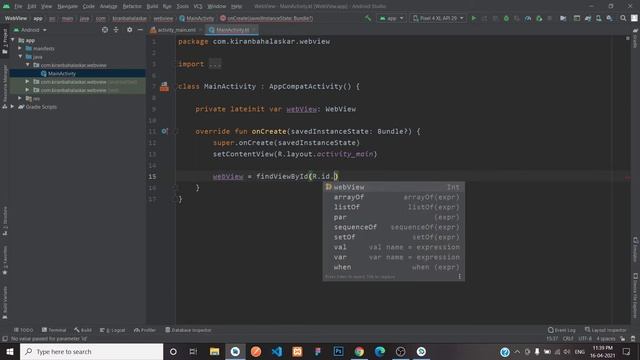Screen dimensions: 640x360
Task: Click override gutter icon on line 11
Action: pos(164,131)
